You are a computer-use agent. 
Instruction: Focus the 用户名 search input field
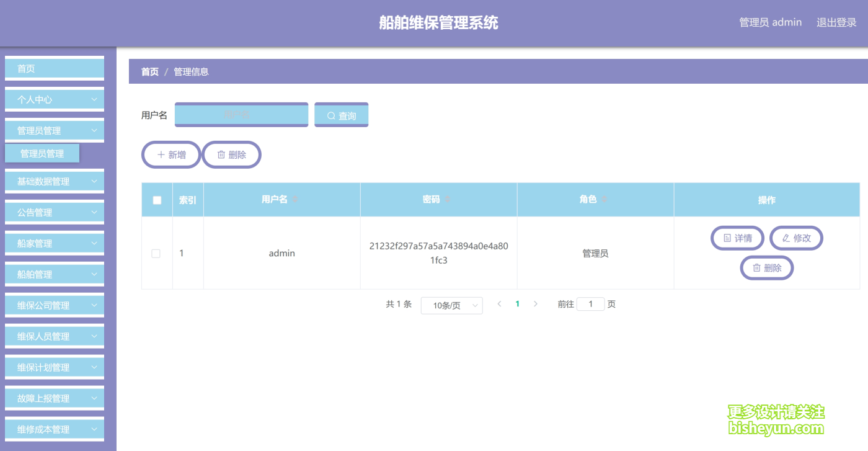[241, 115]
